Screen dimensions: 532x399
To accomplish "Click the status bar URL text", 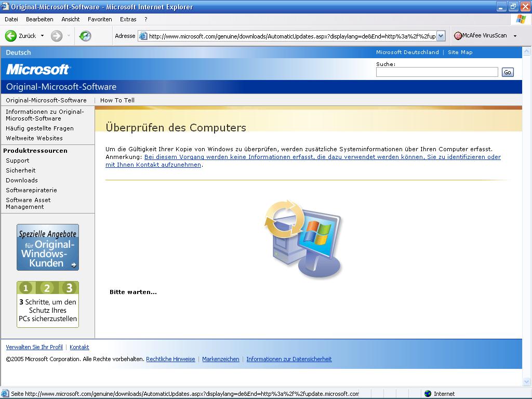I will [x=185, y=394].
